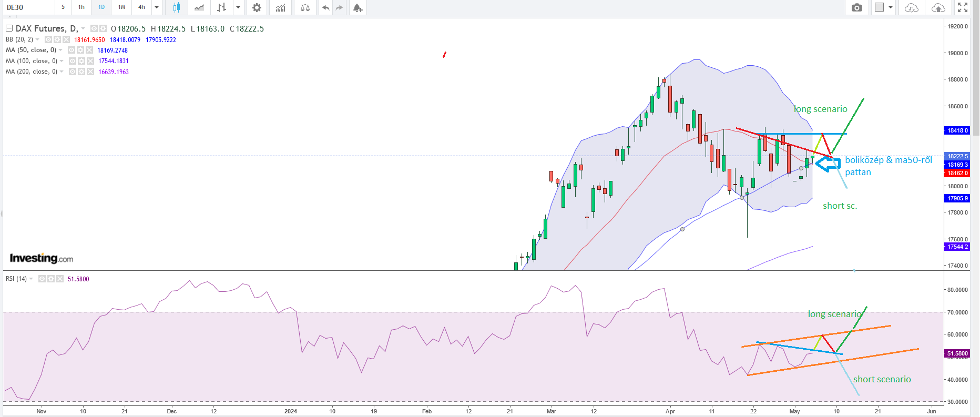Screen dimensions: 980x417
Task: Click the DE30 symbol search field
Action: tap(29, 7)
